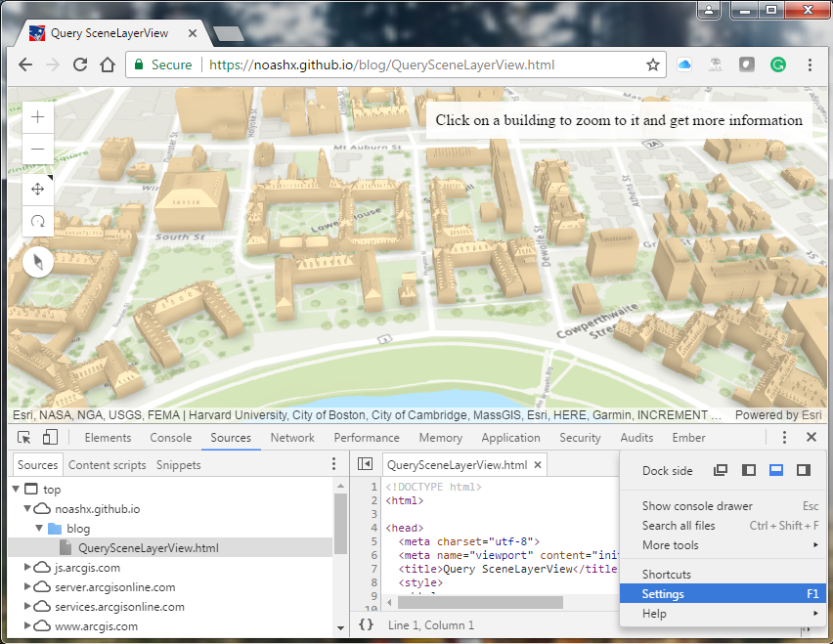The width and height of the screenshot is (833, 644).
Task: Undock DevTools into separate window
Action: [721, 470]
